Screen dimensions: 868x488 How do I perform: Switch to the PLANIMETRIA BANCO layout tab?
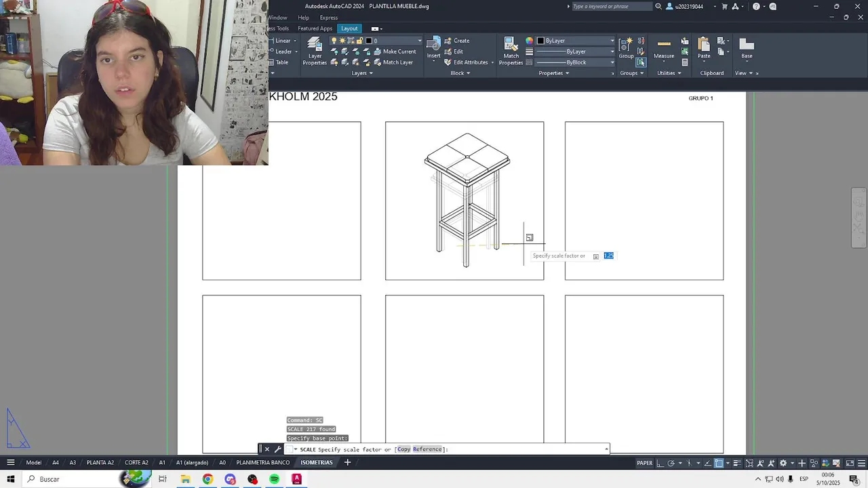pos(263,463)
